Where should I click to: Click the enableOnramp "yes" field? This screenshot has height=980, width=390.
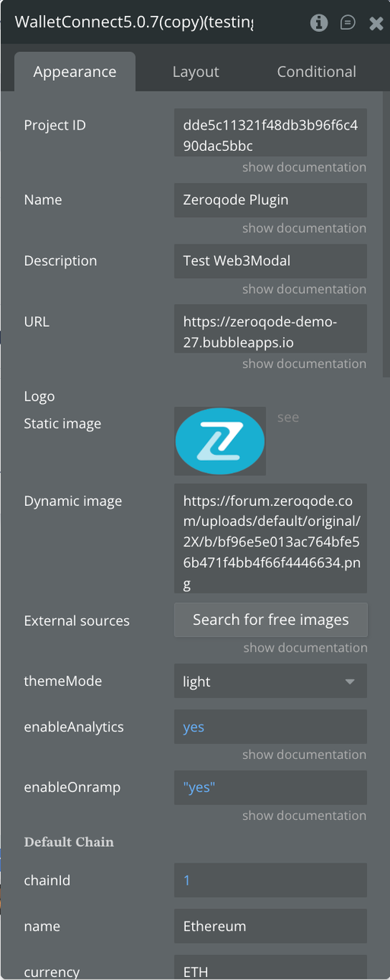point(270,788)
